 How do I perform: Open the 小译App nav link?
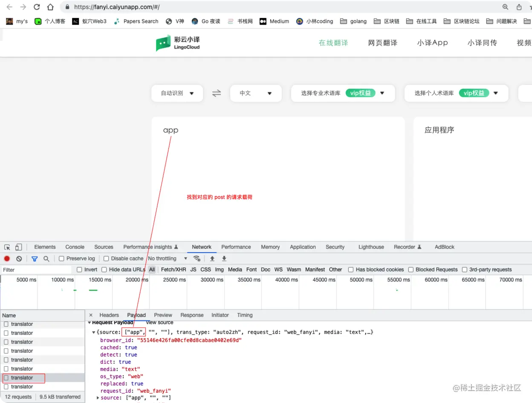pyautogui.click(x=433, y=43)
